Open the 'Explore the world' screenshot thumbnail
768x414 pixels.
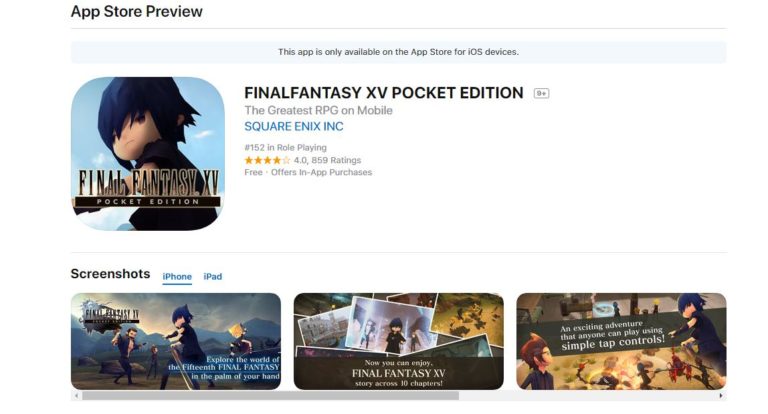(176, 341)
